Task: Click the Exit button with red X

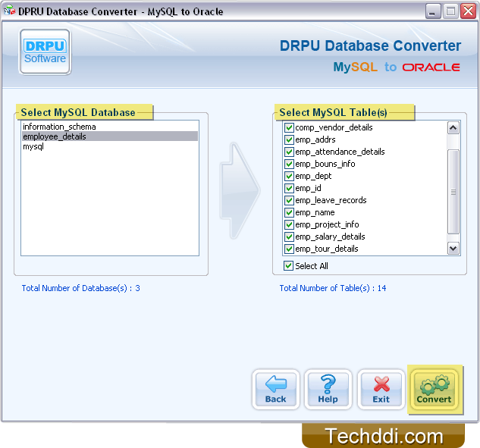Action: click(381, 390)
